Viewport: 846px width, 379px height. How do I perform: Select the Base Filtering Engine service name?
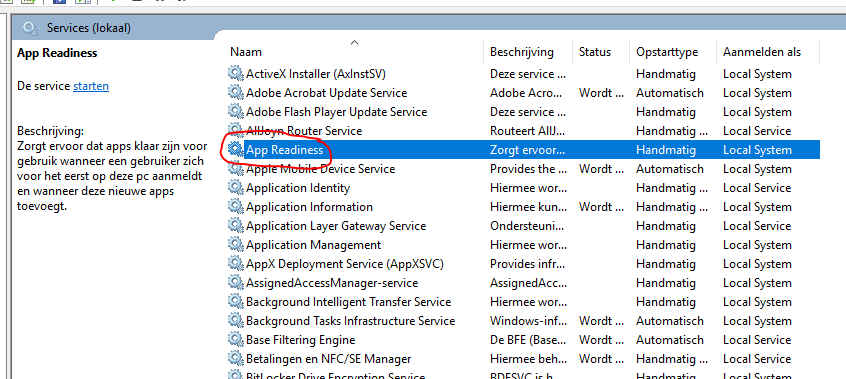click(301, 340)
